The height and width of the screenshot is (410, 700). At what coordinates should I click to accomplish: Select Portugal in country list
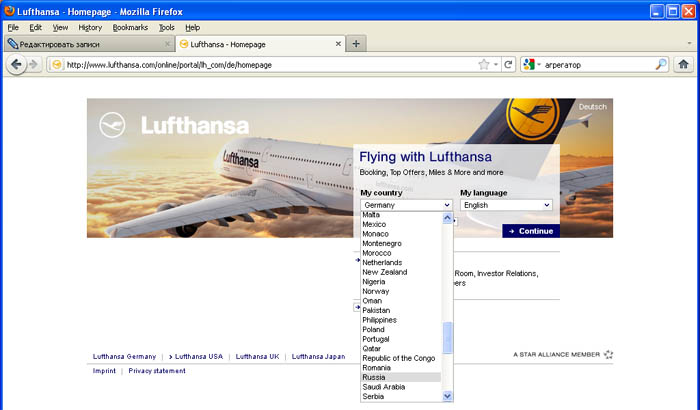click(x=401, y=339)
